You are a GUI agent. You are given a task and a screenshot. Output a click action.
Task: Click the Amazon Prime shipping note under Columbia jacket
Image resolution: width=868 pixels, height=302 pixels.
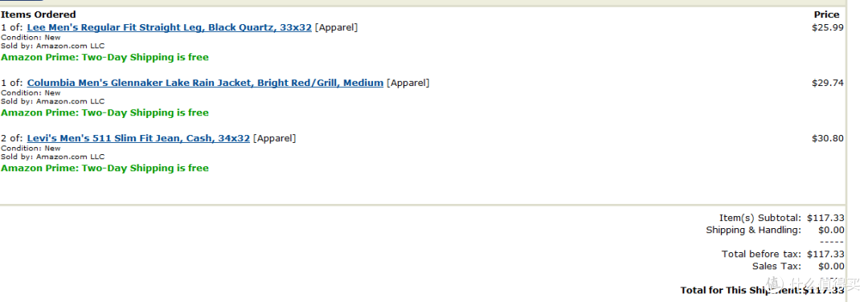coord(104,112)
